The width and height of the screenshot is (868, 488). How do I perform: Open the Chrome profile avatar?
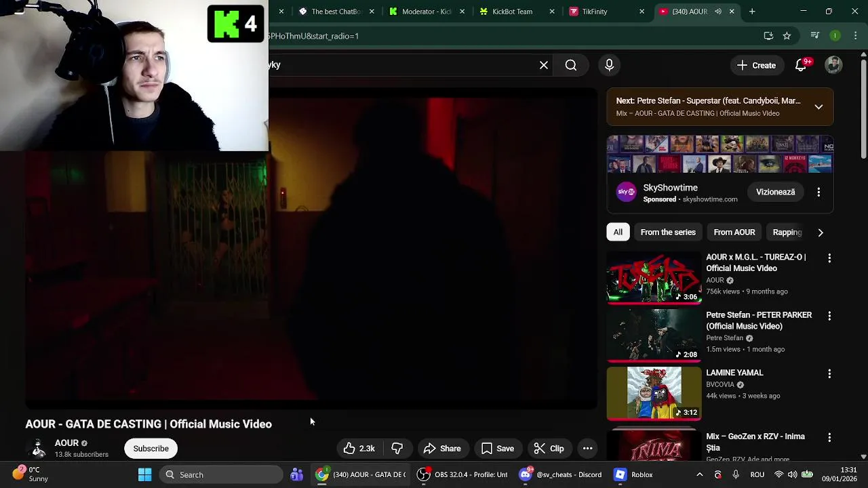835,36
